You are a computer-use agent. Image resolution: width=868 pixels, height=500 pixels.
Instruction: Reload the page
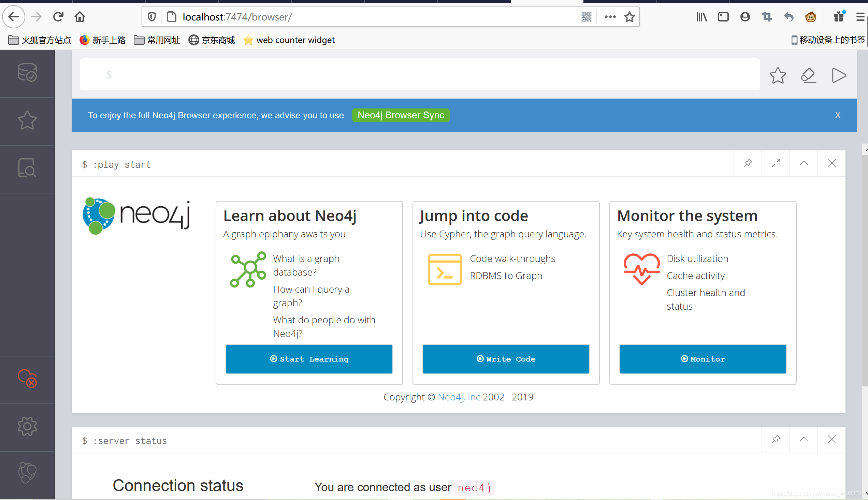click(x=58, y=16)
